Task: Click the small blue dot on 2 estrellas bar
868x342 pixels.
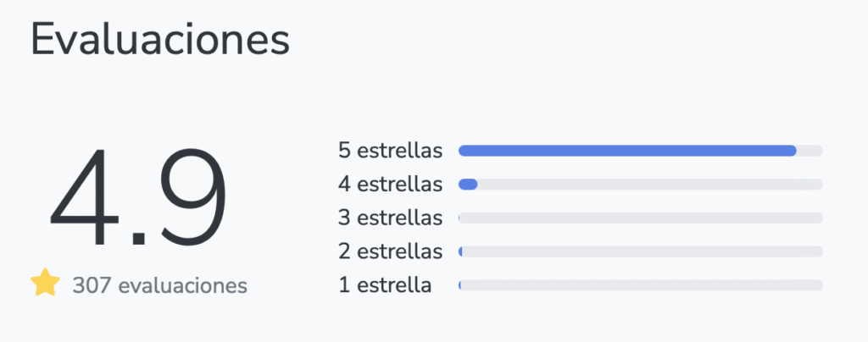Action: [x=460, y=251]
